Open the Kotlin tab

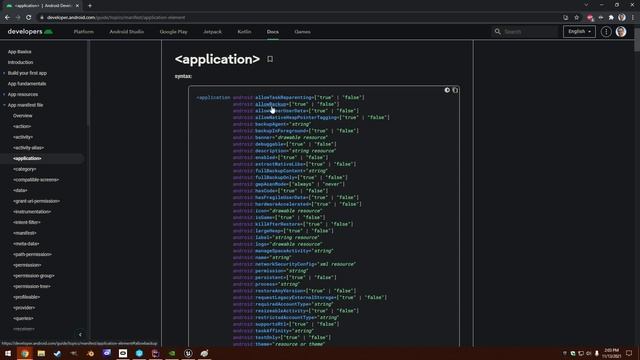(x=244, y=31)
